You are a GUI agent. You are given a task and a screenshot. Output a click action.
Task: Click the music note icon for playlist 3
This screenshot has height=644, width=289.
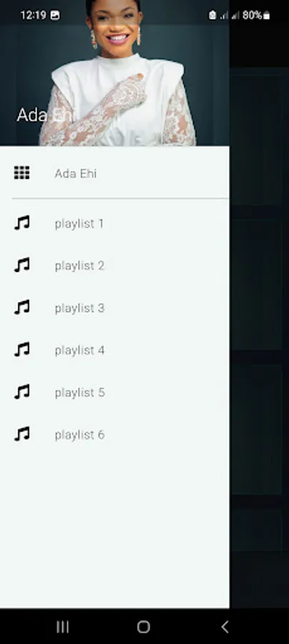point(21,308)
